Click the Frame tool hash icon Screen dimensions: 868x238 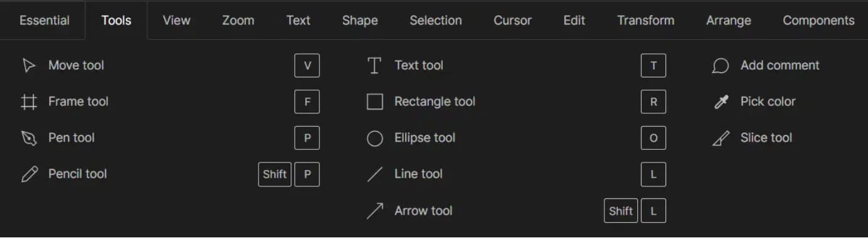[29, 102]
